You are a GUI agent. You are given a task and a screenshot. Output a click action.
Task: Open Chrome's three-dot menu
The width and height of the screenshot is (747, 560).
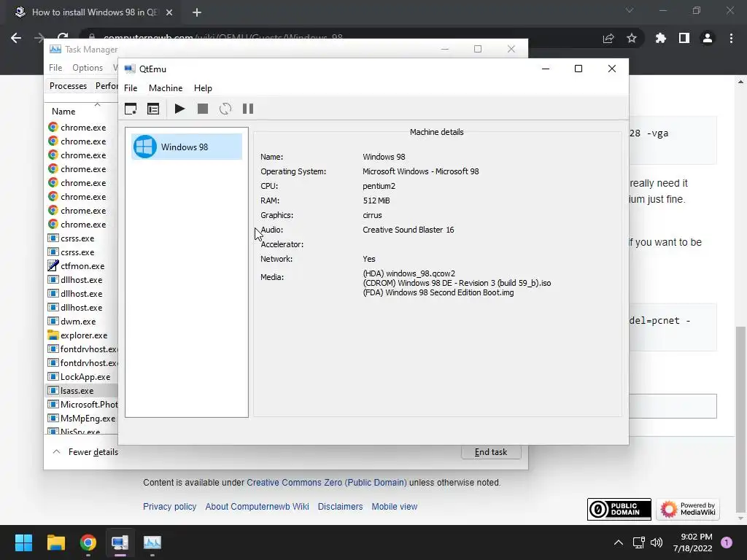731,38
